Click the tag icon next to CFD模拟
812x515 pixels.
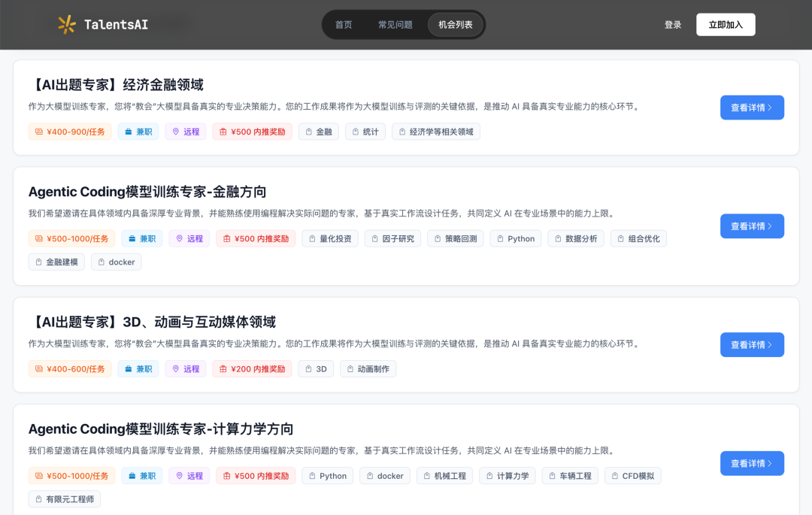[615, 476]
